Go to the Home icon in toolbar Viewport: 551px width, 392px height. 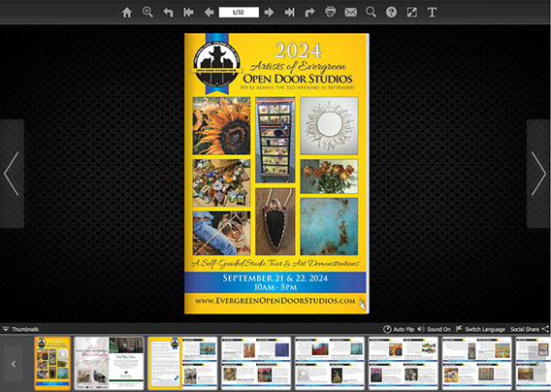pos(127,13)
